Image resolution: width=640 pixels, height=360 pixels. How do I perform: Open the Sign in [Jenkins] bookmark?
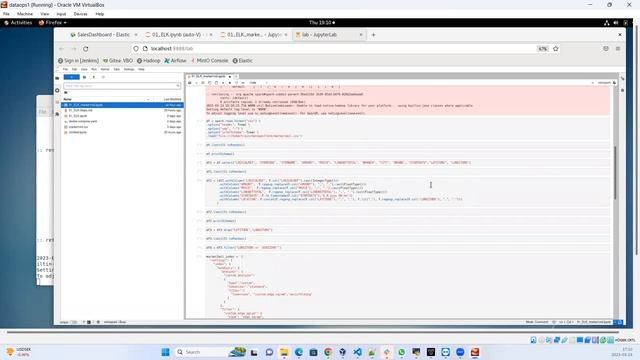pyautogui.click(x=78, y=60)
